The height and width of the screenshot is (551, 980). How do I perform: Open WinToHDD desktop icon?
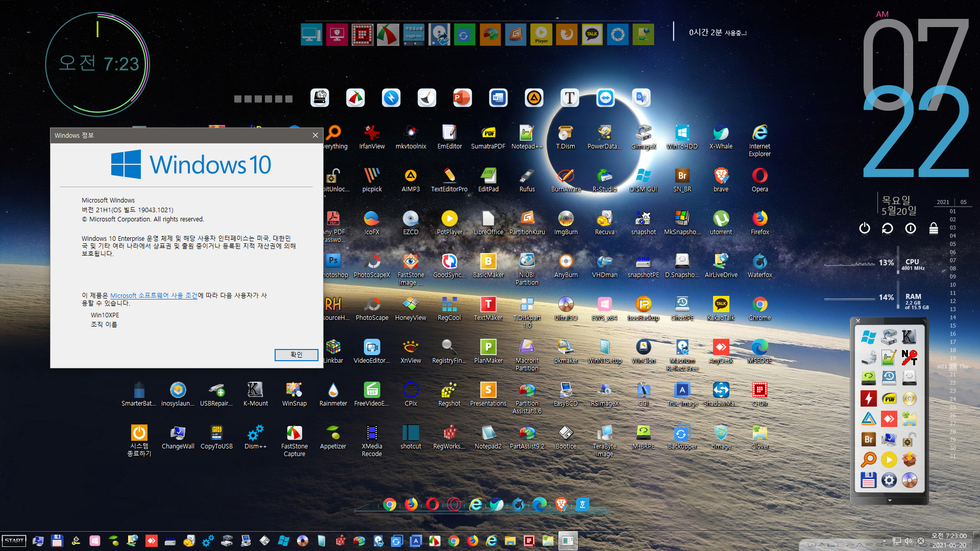pyautogui.click(x=682, y=137)
